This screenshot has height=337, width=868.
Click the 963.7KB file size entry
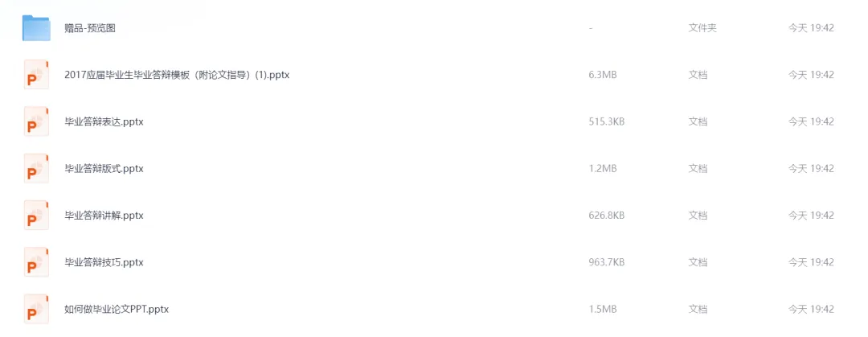point(607,262)
